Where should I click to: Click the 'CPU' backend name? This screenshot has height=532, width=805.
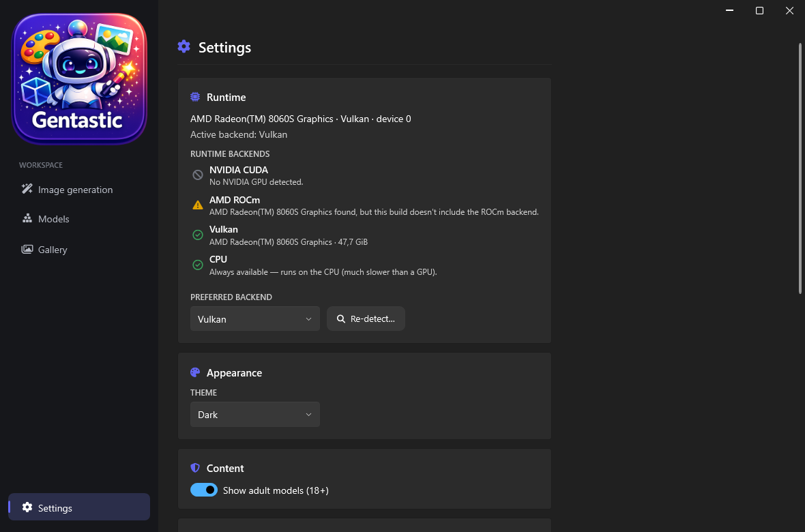point(218,259)
